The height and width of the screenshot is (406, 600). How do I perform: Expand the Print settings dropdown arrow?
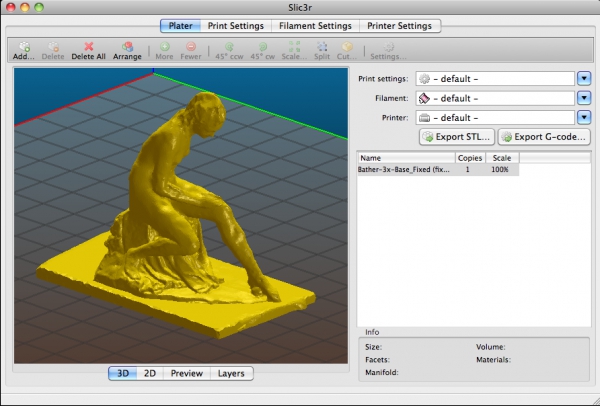tap(584, 78)
